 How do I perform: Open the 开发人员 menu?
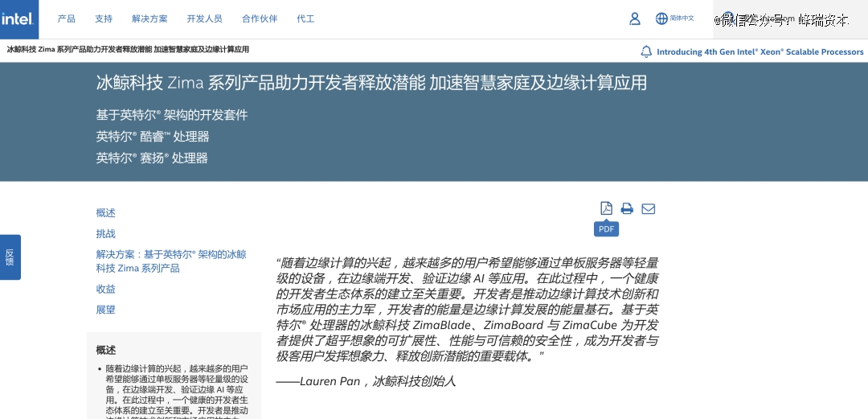click(x=204, y=18)
